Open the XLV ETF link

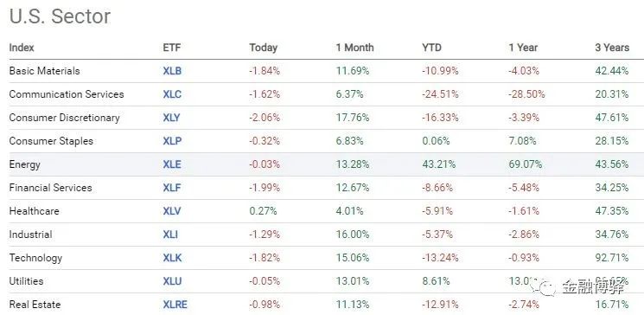(x=172, y=211)
